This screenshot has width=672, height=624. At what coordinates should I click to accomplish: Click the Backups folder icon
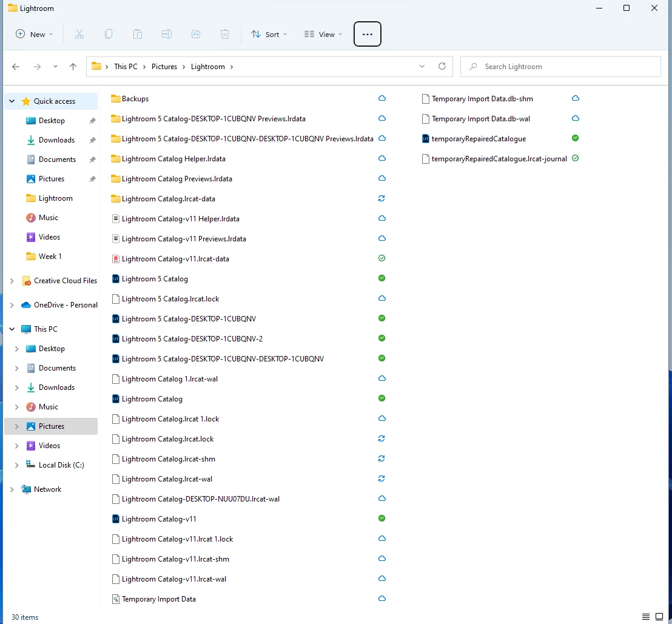coord(115,99)
